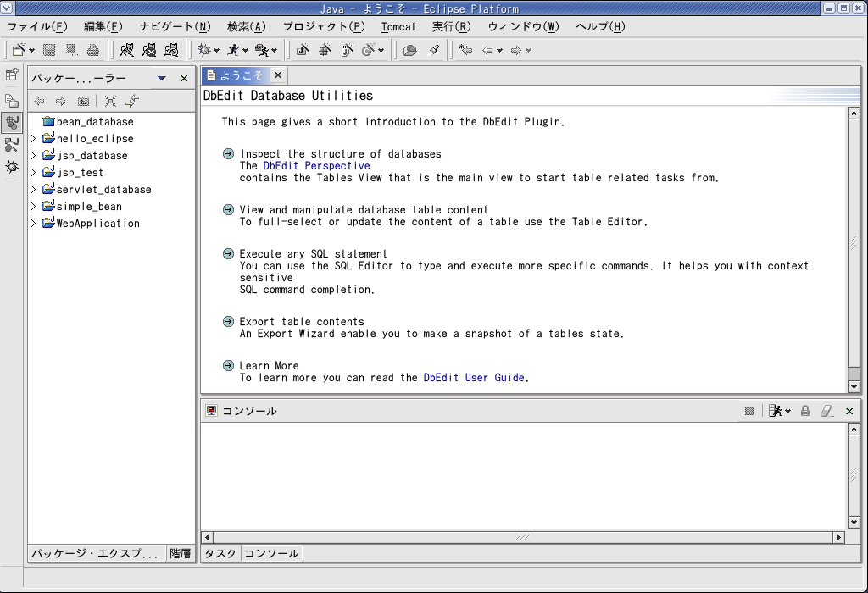This screenshot has width=868, height=593.
Task: Clear the console with eraser icon
Action: point(827,411)
